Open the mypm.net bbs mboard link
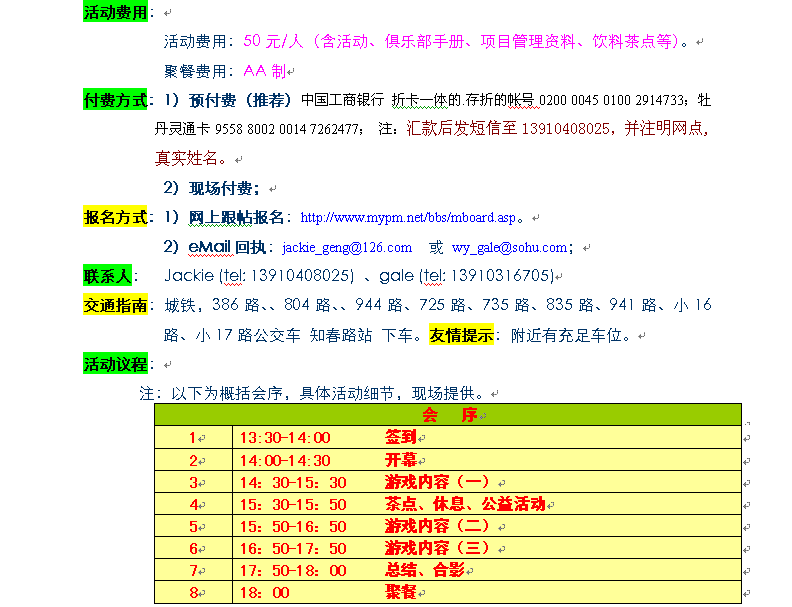792x607 pixels. pos(408,218)
